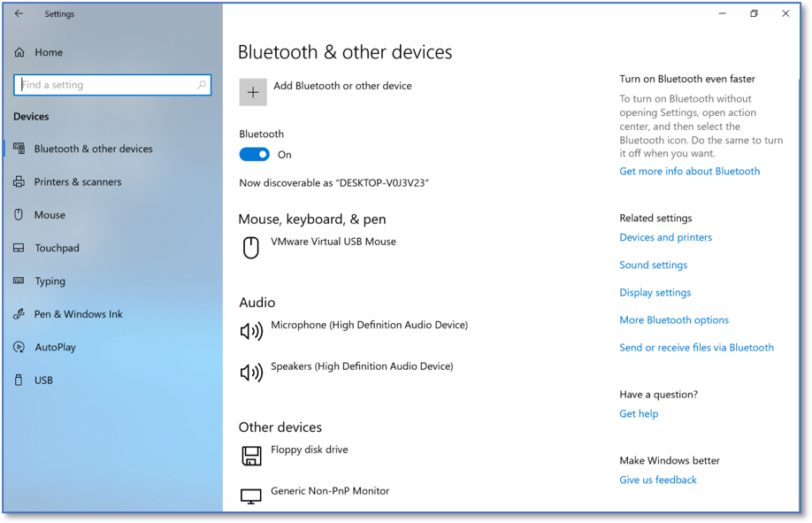Click the VMware Virtual USB Mouse device icon
This screenshot has width=812, height=523.
pyautogui.click(x=251, y=247)
